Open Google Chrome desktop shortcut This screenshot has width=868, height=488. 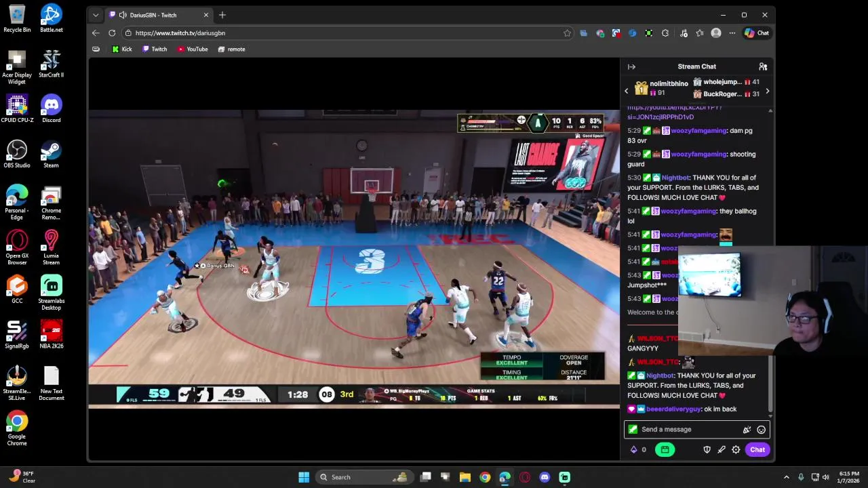(x=17, y=428)
